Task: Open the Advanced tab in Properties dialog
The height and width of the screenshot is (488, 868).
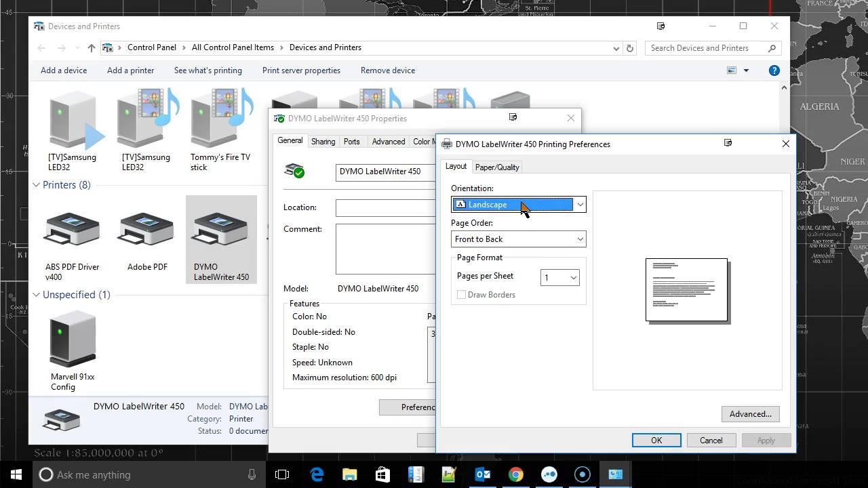Action: tap(389, 142)
